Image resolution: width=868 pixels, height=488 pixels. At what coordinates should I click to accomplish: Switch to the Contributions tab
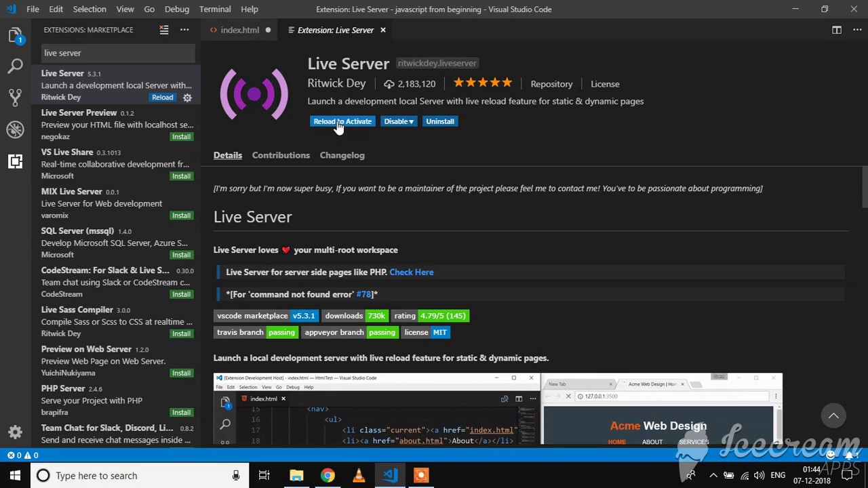[281, 155]
